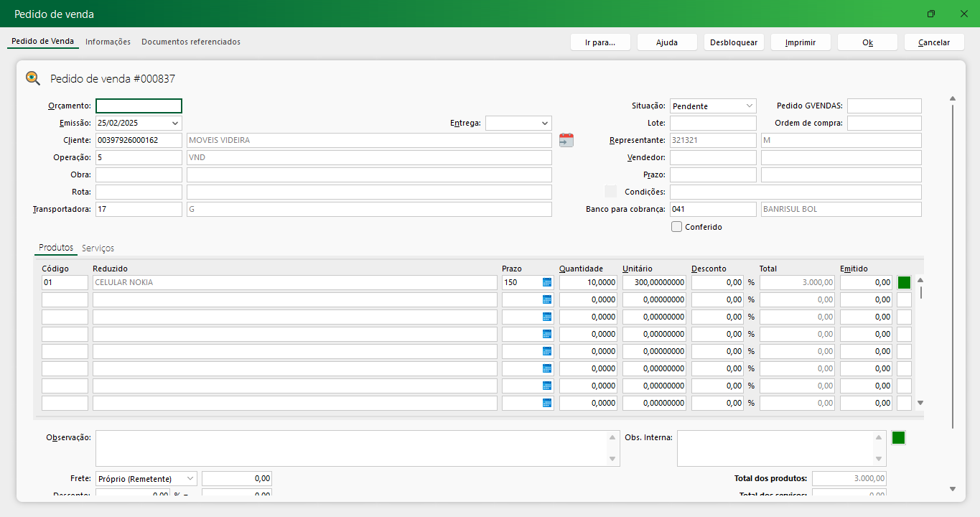The width and height of the screenshot is (980, 517).
Task: Switch to the Informações tab
Action: click(108, 42)
